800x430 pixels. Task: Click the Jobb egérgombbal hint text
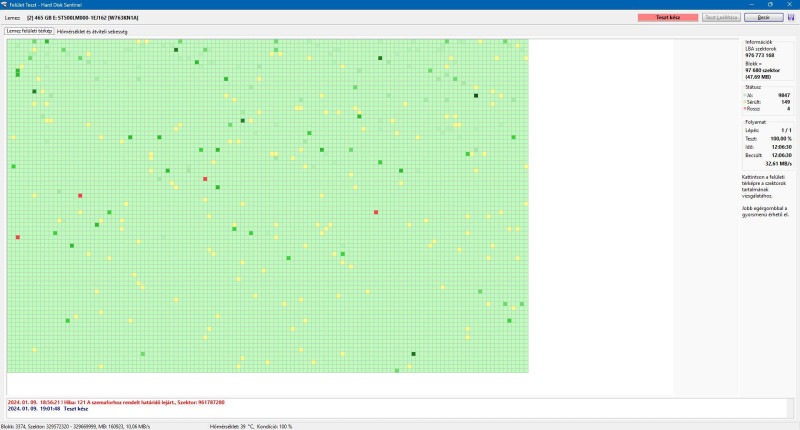pos(765,212)
